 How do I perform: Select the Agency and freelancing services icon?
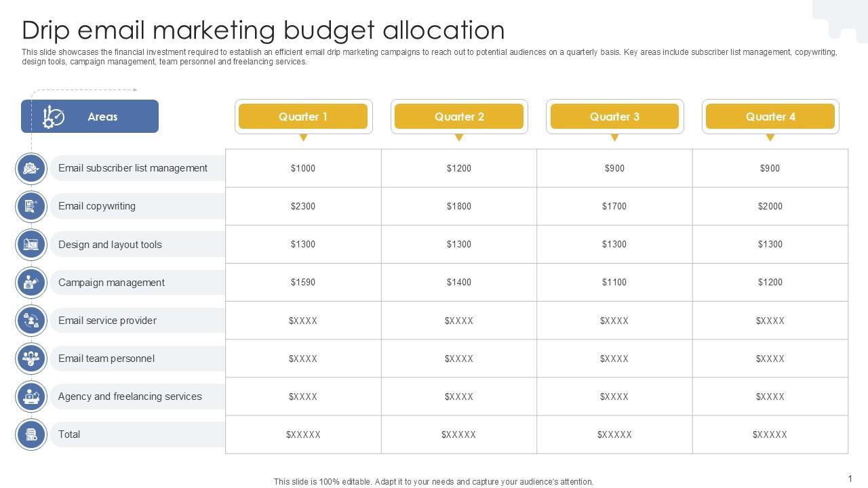(31, 396)
